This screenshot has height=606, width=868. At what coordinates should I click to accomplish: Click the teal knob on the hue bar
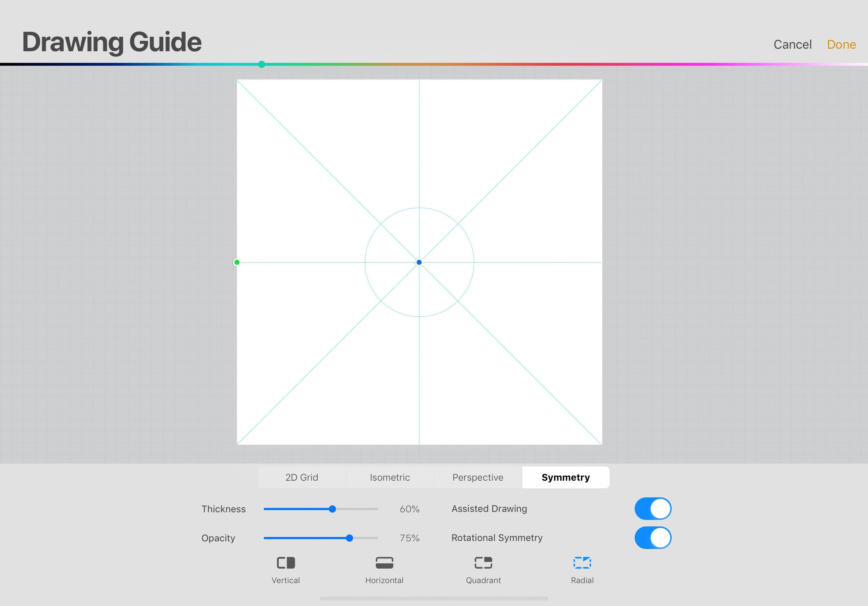click(262, 64)
